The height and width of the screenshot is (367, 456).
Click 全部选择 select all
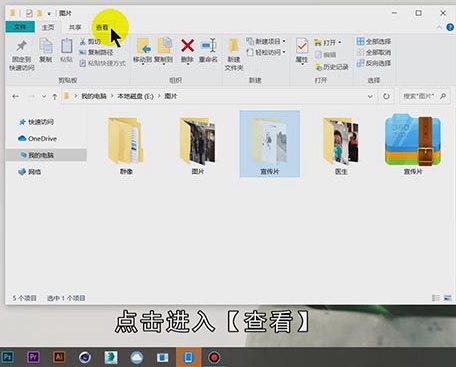(374, 42)
